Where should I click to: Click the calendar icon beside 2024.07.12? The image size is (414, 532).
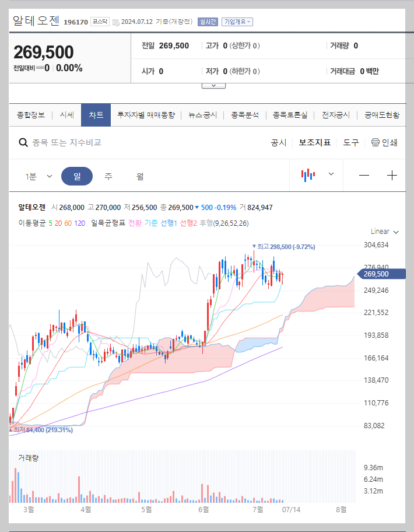pos(115,20)
